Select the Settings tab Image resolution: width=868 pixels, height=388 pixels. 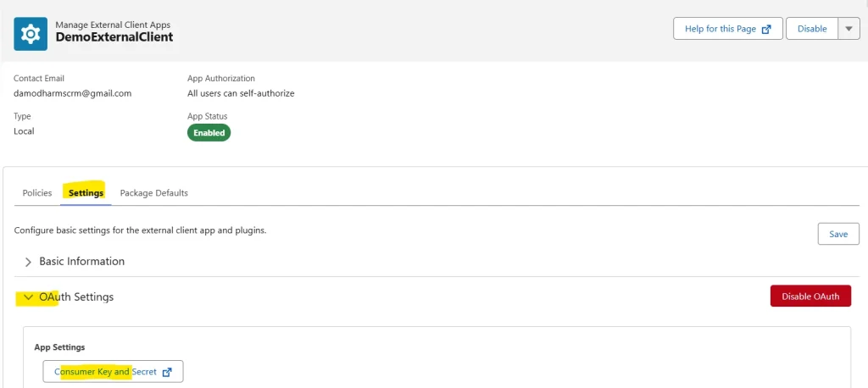pyautogui.click(x=86, y=193)
